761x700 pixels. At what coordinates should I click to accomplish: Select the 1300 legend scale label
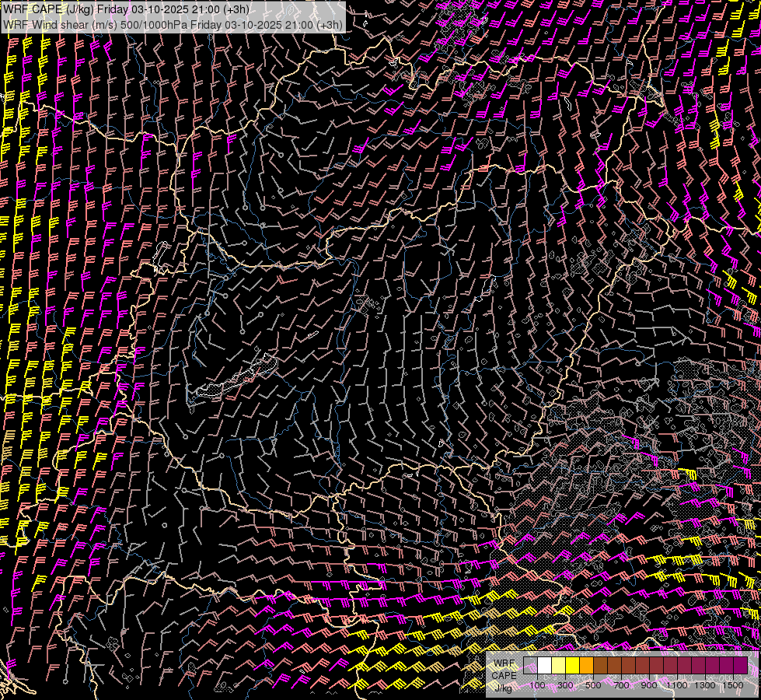[x=705, y=685]
